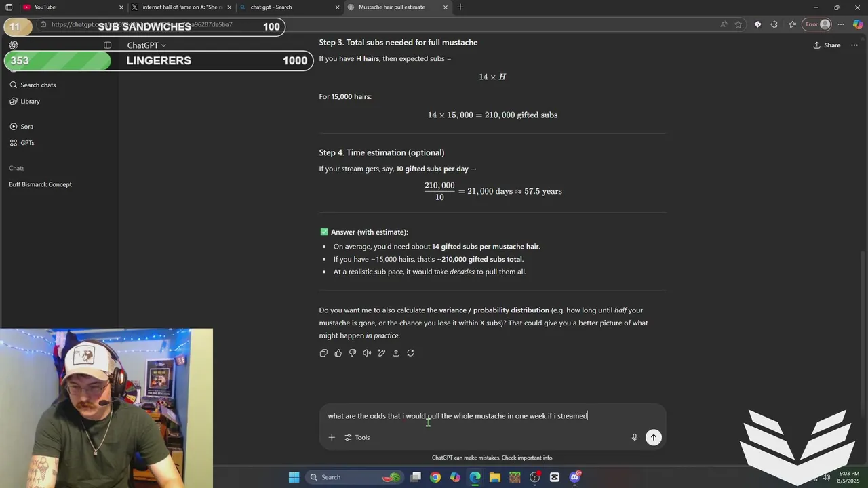
Task: Open the Tools menu in the prompt box
Action: [x=357, y=437]
